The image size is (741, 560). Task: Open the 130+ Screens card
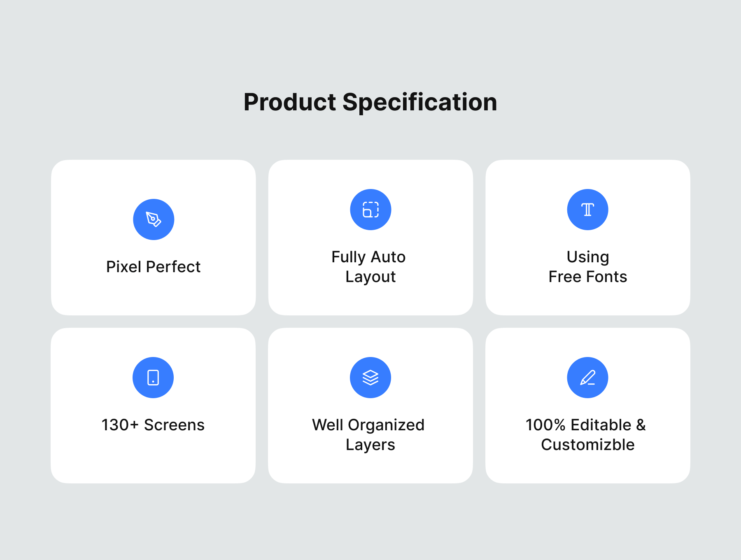tap(153, 406)
